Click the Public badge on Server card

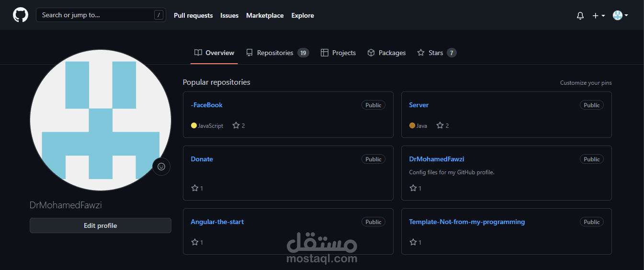[592, 105]
